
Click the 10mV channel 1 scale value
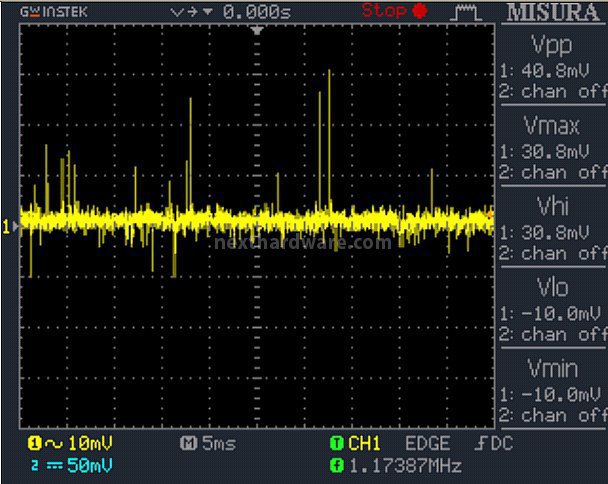(90, 443)
